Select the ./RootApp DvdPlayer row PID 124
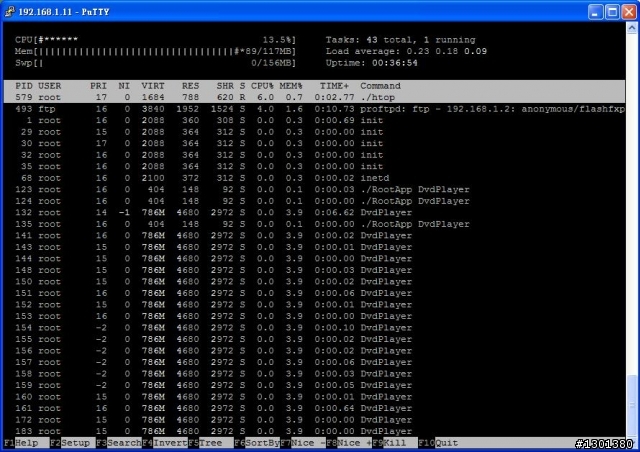The height and width of the screenshot is (452, 640). pyautogui.click(x=314, y=201)
